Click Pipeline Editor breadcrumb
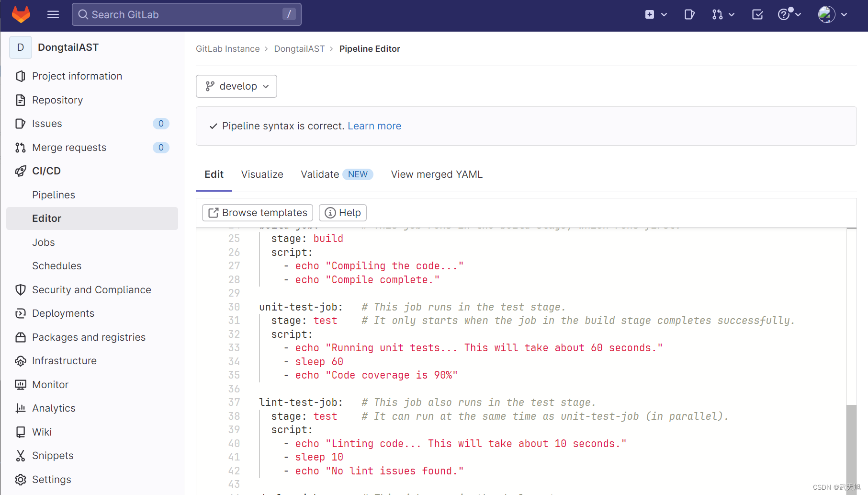The height and width of the screenshot is (495, 868). coord(370,49)
